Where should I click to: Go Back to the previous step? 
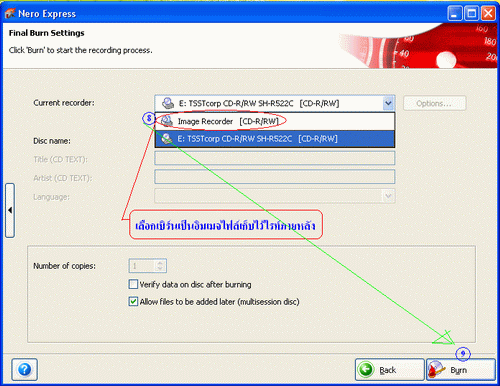[389, 370]
